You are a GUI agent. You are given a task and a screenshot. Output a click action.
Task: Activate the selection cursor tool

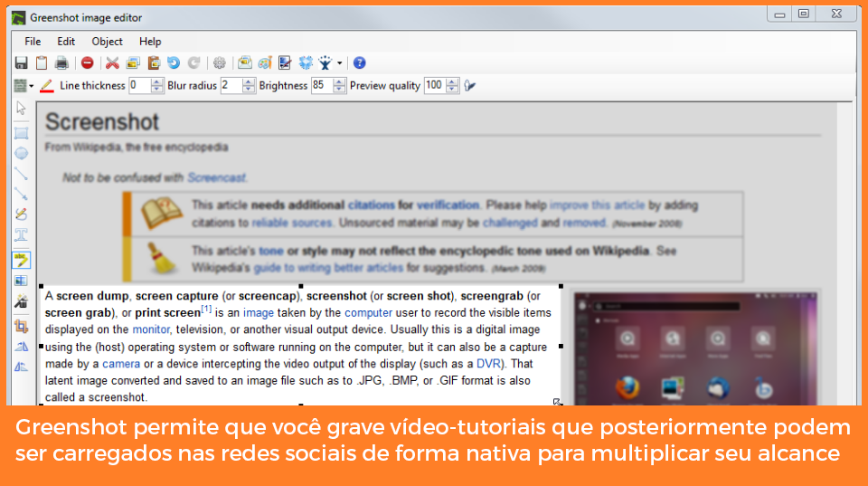pos(21,109)
